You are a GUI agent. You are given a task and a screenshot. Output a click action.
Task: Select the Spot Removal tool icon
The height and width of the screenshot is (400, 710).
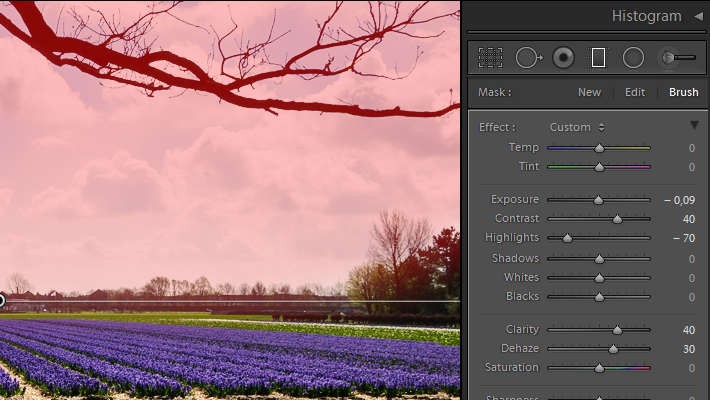point(528,58)
